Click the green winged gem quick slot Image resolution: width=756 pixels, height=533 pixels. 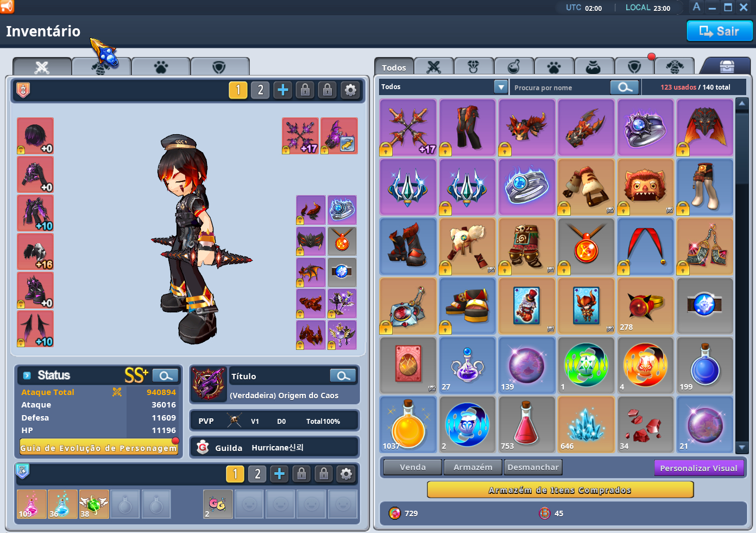94,504
